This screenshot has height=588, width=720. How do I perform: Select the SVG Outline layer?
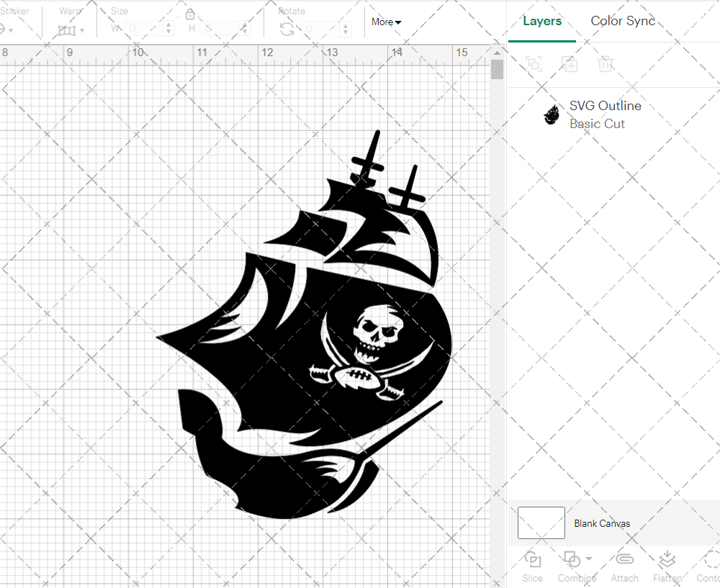605,114
